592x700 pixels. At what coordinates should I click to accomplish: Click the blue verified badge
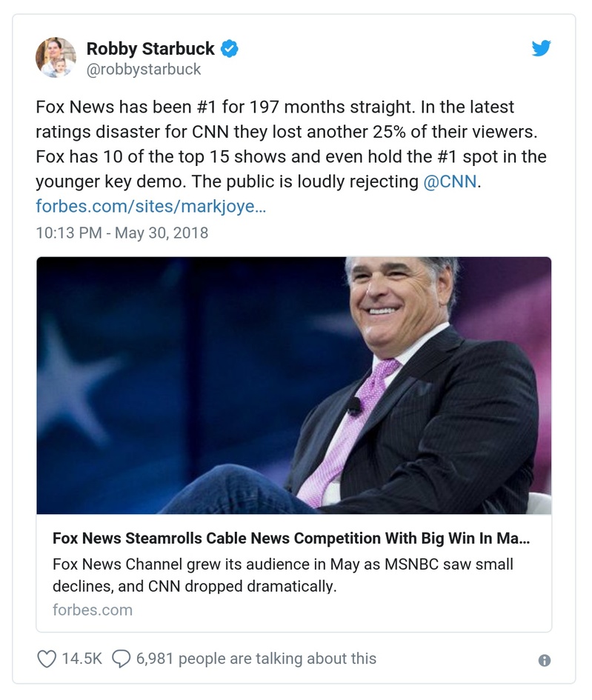click(230, 50)
